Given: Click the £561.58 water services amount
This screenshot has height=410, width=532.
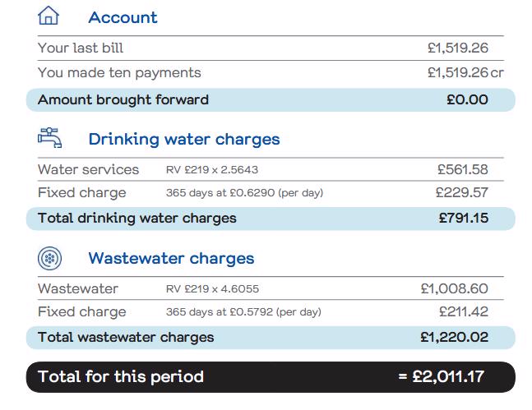Looking at the screenshot, I should point(463,170).
